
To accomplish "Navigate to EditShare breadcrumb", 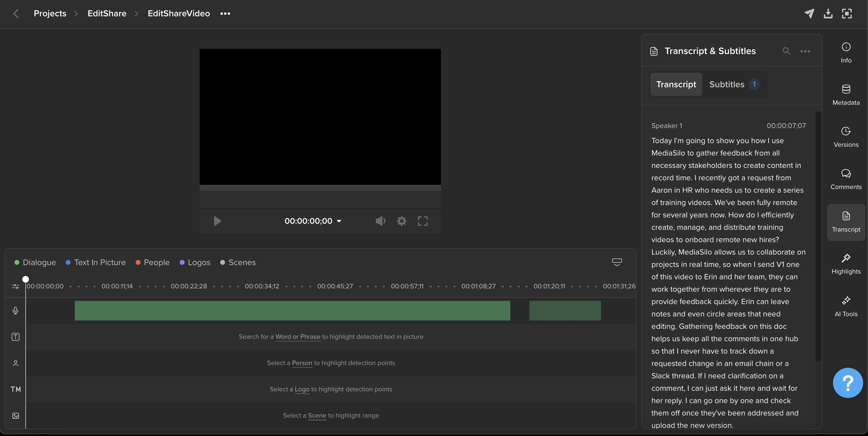I will tap(107, 14).
